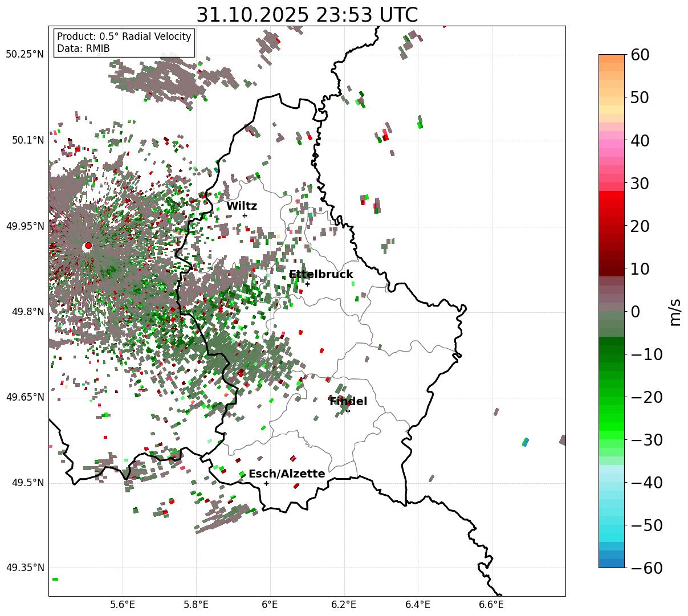This screenshot has width=688, height=616.
Task: Click the 6.2°E longitude label
Action: [344, 605]
